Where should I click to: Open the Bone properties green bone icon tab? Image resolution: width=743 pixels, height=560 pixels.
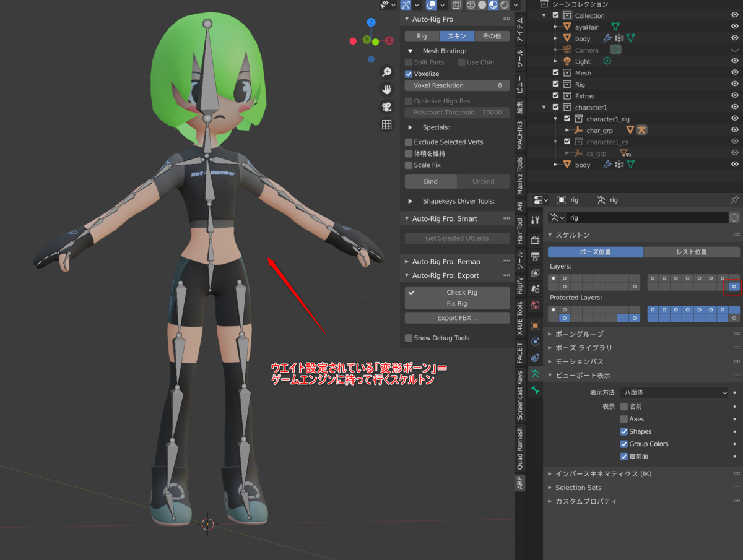click(x=535, y=390)
